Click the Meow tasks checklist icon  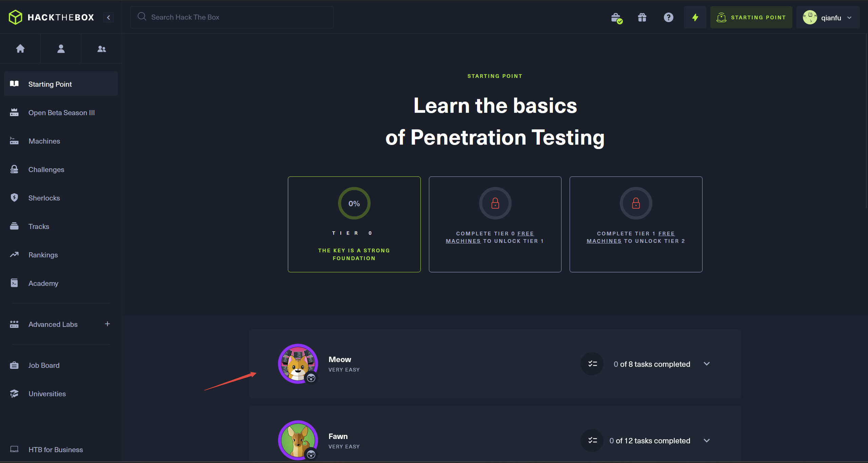[x=592, y=364]
